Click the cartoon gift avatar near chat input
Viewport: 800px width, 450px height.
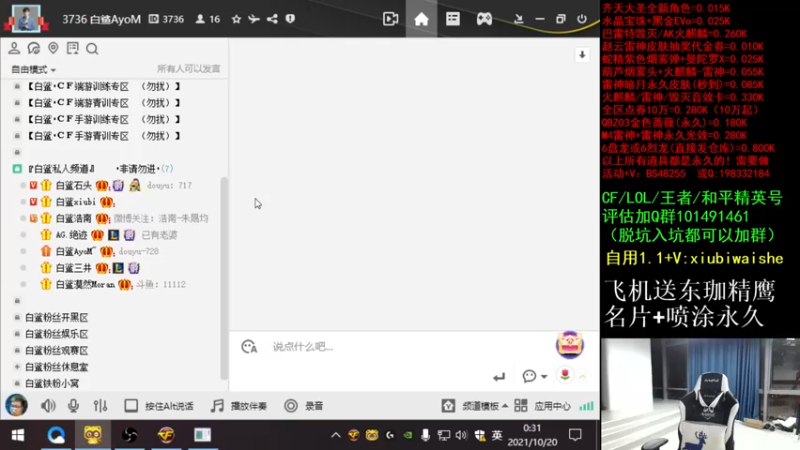(x=569, y=344)
